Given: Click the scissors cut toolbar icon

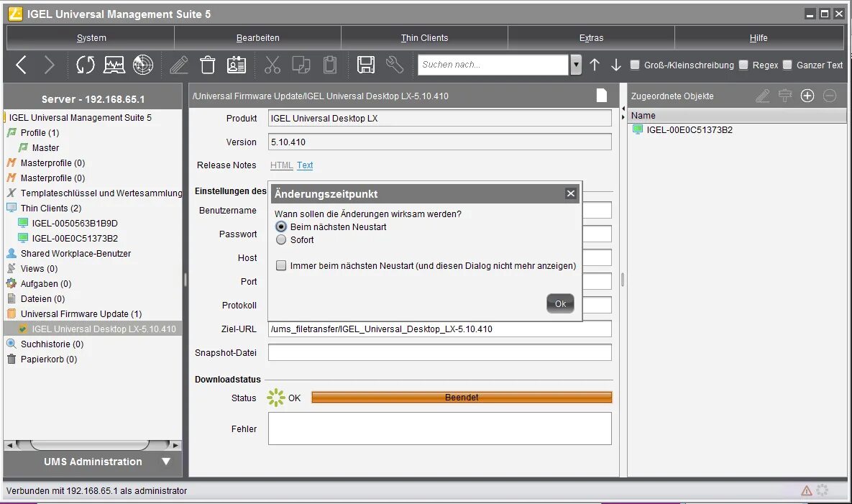Looking at the screenshot, I should pos(272,65).
